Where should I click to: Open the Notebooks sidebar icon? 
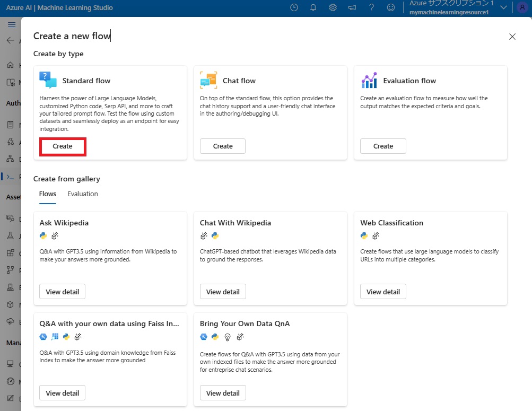coord(11,125)
